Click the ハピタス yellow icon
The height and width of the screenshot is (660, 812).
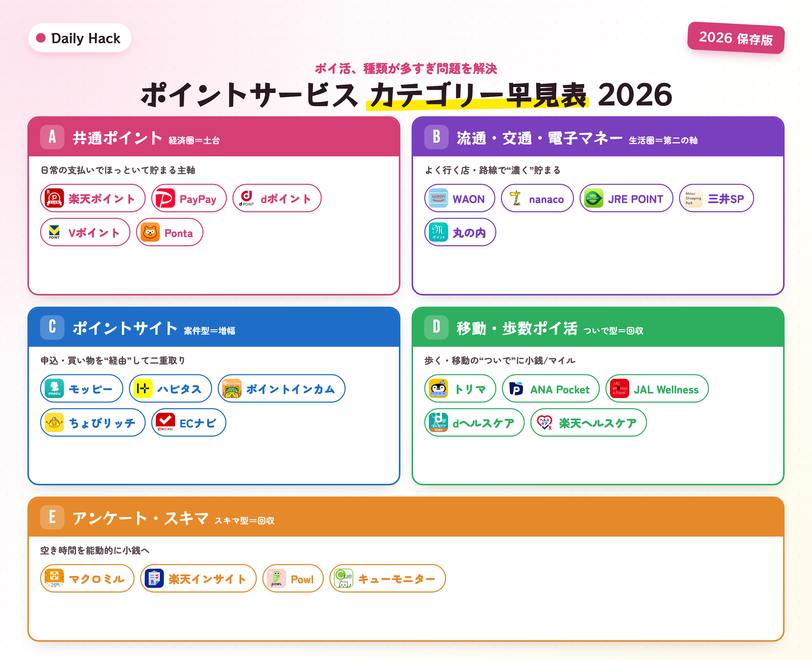click(x=143, y=389)
